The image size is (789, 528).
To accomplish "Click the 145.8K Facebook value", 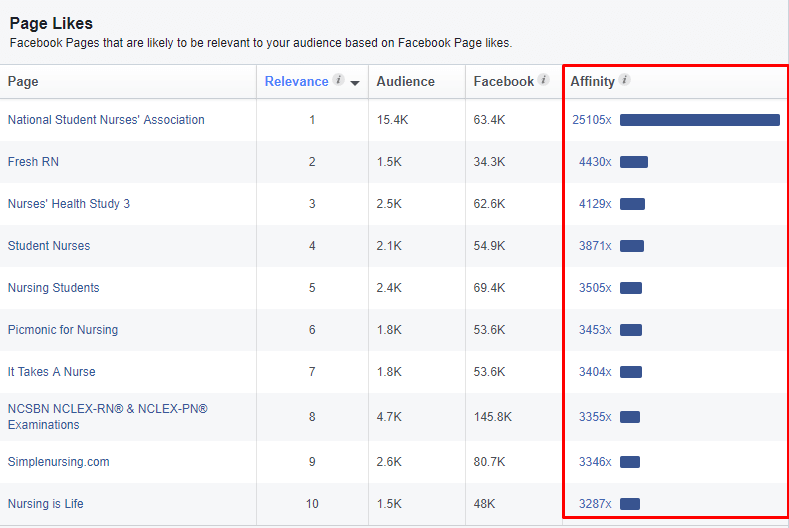I will tap(493, 417).
